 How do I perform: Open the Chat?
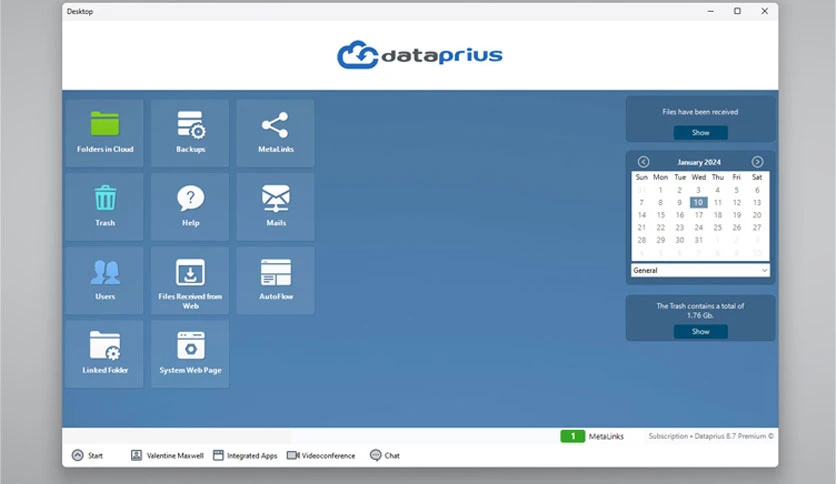point(385,455)
